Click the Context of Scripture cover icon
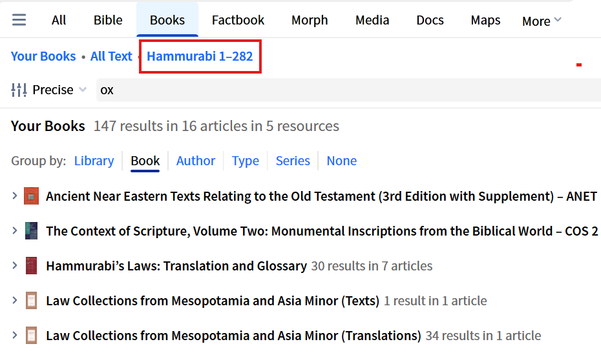This screenshot has width=601, height=364. pyautogui.click(x=31, y=231)
